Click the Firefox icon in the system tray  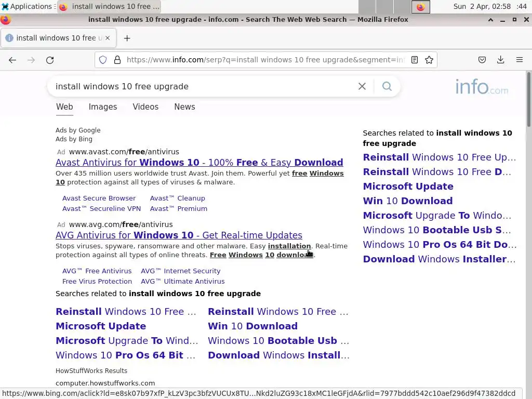click(x=421, y=7)
